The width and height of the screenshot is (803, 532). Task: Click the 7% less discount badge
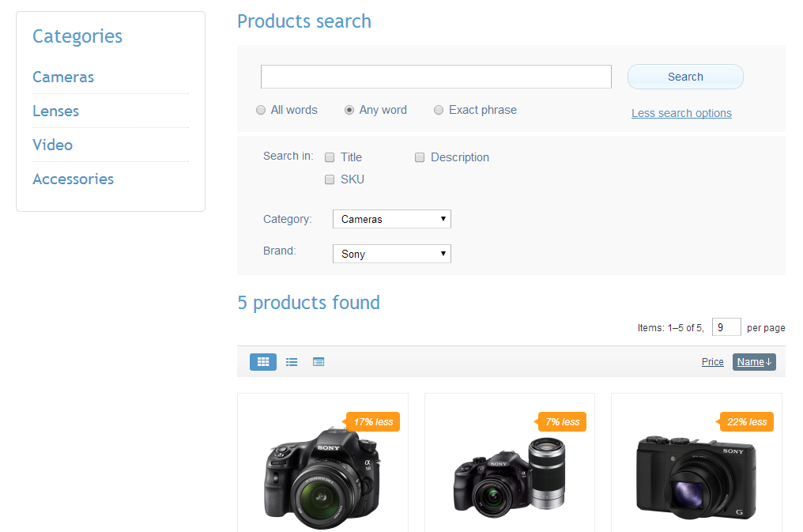(563, 422)
